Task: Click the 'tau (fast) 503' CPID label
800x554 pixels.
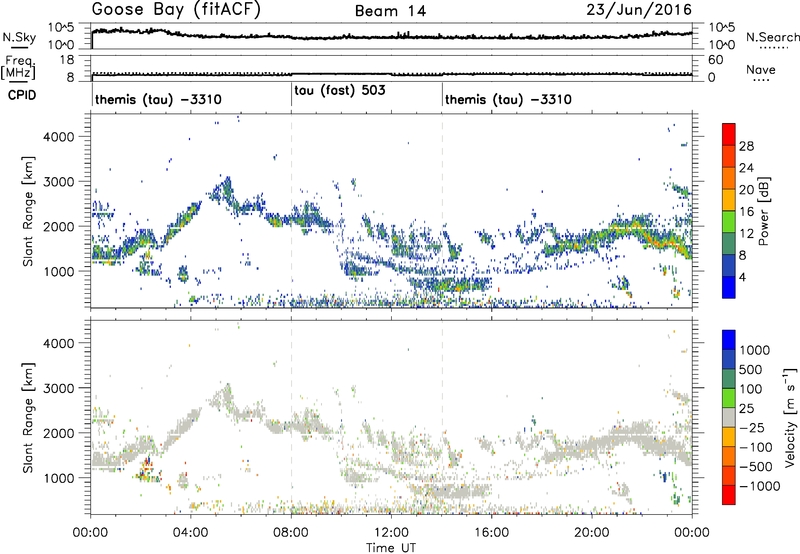Action: 340,91
